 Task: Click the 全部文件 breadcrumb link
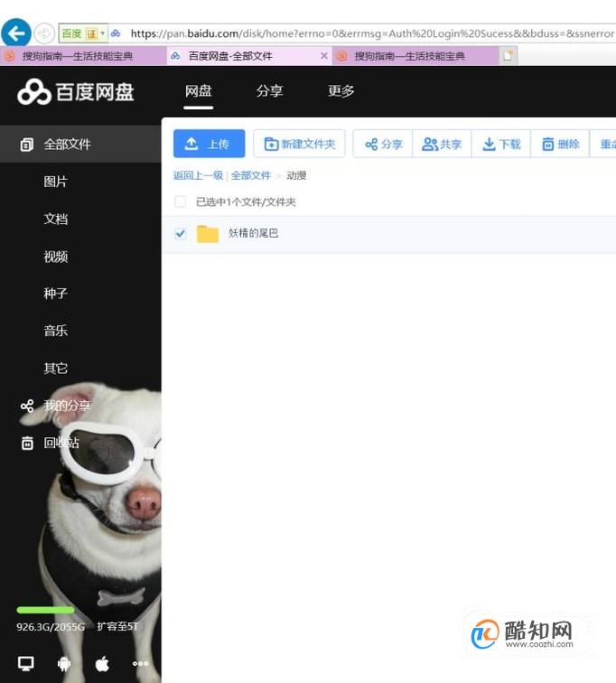(251, 175)
